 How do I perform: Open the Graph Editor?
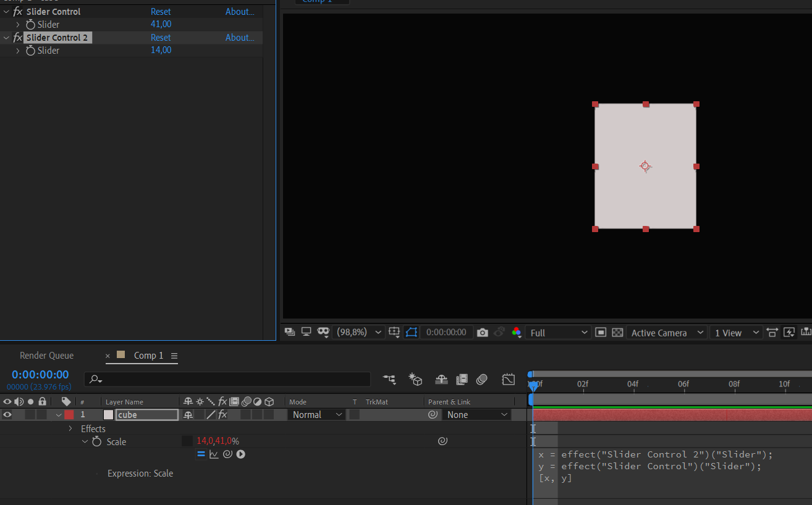click(509, 379)
